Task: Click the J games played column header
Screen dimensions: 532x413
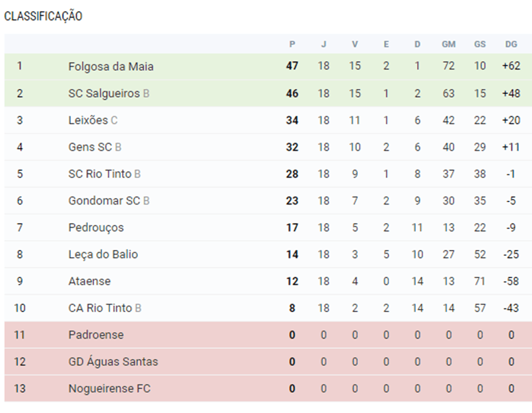Action: [324, 44]
